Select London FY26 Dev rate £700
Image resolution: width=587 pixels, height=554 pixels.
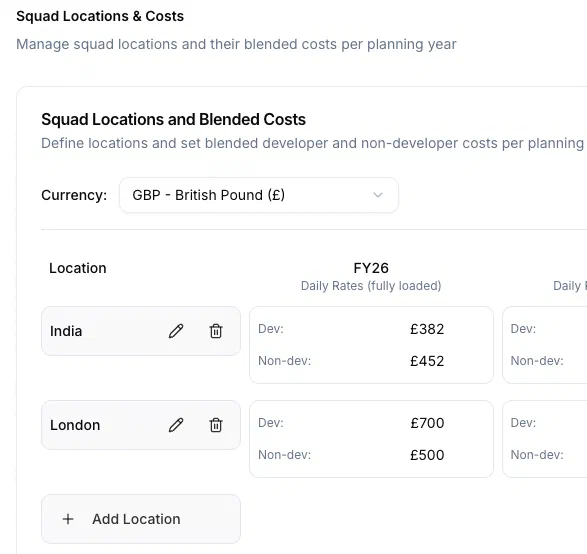pos(427,423)
